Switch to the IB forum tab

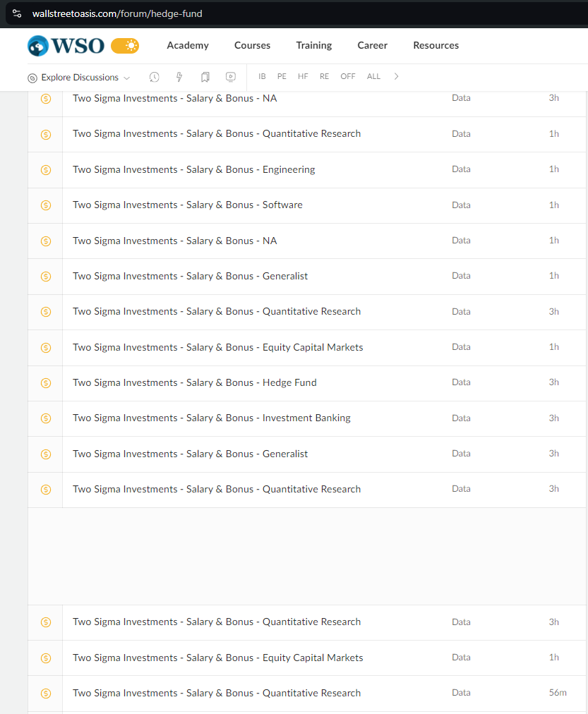click(x=262, y=76)
